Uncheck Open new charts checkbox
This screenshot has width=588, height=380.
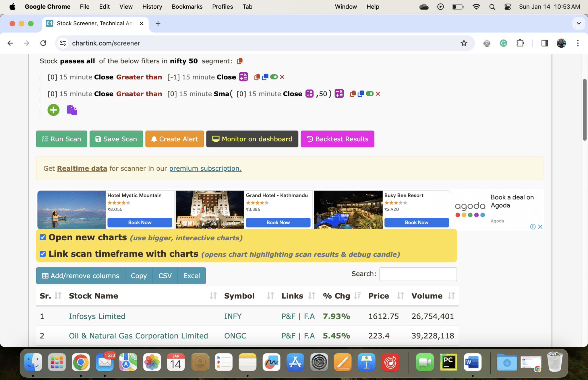(43, 237)
